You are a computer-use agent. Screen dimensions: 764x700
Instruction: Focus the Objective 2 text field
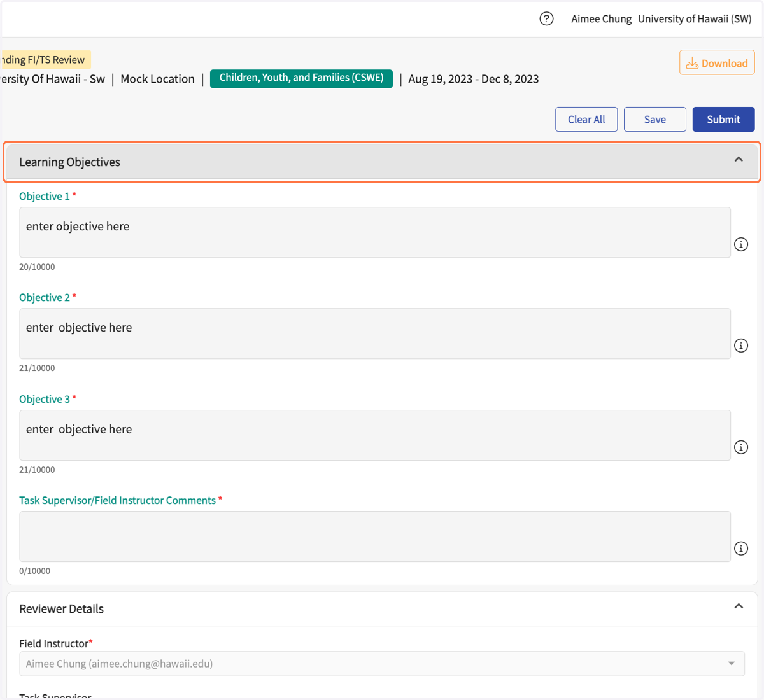pyautogui.click(x=375, y=333)
